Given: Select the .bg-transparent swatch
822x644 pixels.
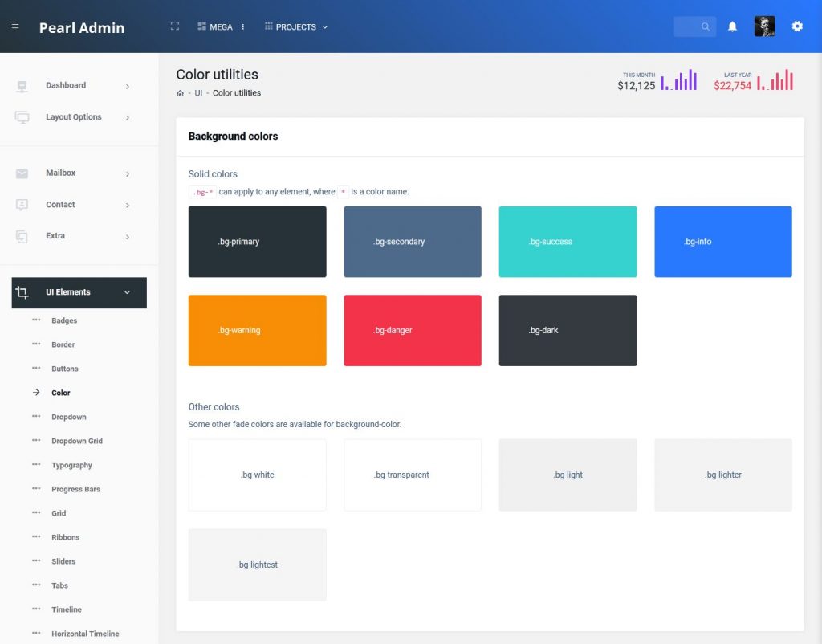Looking at the screenshot, I should pos(413,475).
